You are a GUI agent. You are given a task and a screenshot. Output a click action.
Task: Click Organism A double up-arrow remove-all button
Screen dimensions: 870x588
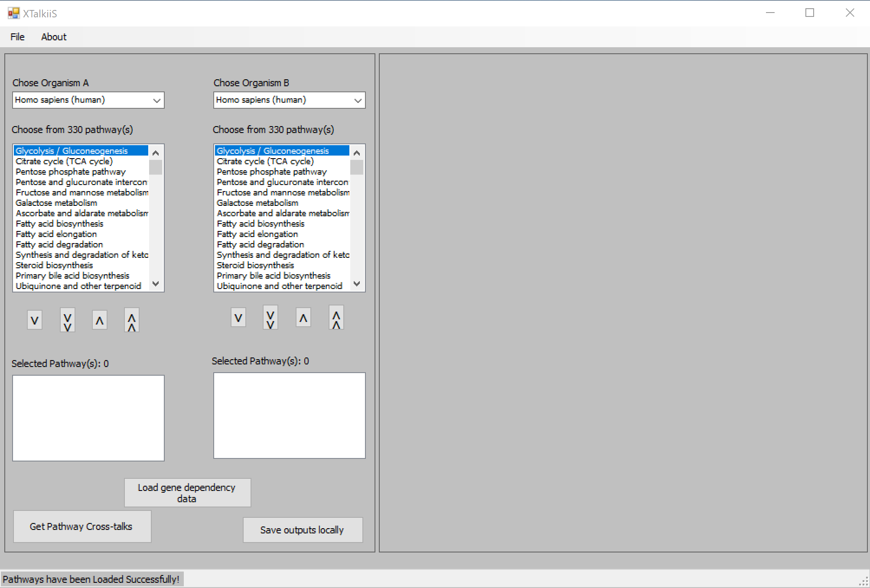(x=132, y=321)
